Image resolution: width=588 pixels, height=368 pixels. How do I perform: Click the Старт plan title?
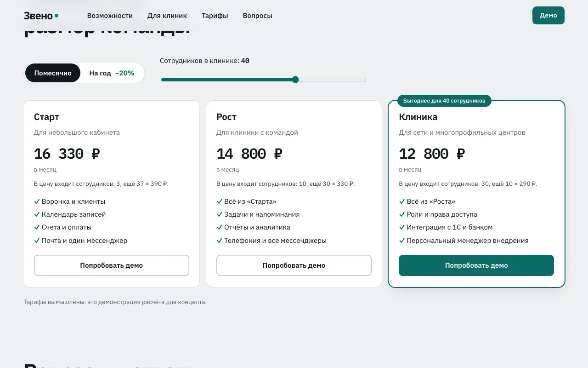[46, 117]
